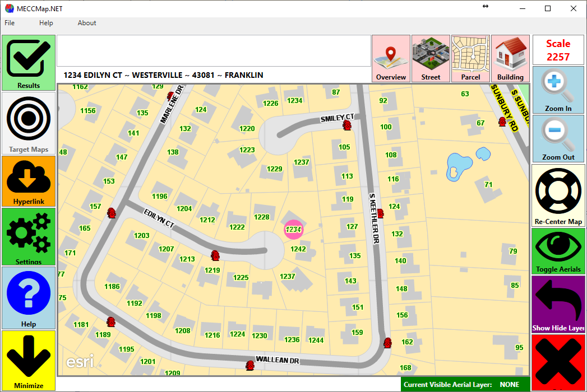Click the red X close button

click(x=558, y=362)
